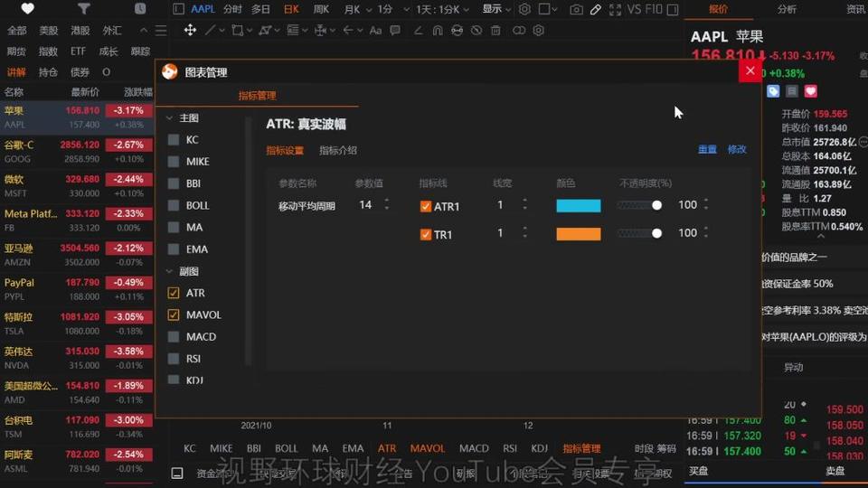868x488 pixels.
Task: Toggle the left sidebar panel icon beside AAPL
Action: (178, 9)
